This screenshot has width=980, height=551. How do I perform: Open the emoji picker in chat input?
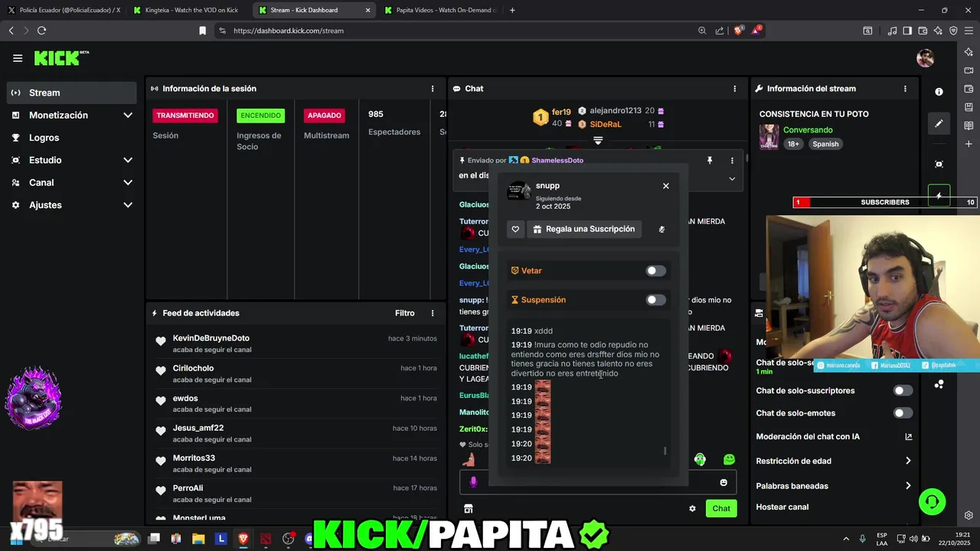[724, 482]
